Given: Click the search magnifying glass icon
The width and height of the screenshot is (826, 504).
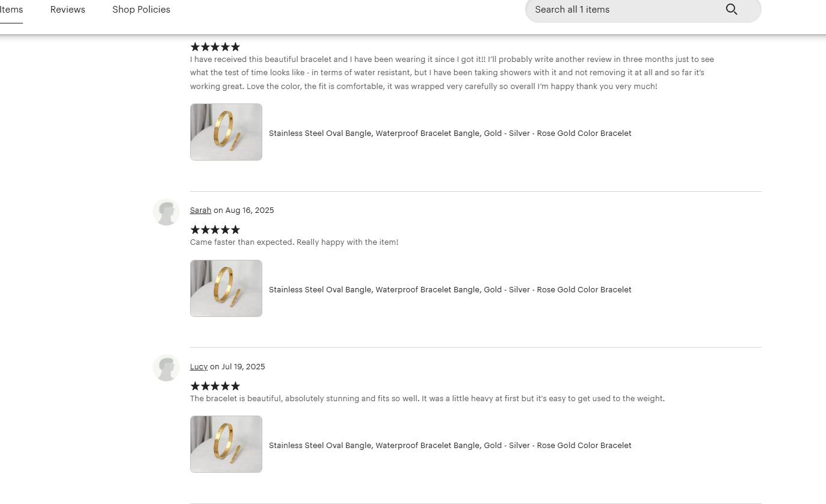Looking at the screenshot, I should pyautogui.click(x=732, y=10).
